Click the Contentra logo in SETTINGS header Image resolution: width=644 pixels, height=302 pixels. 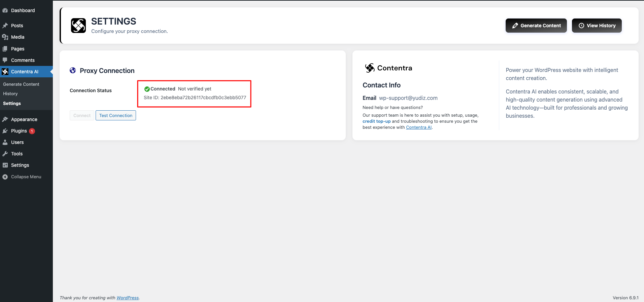coord(78,26)
